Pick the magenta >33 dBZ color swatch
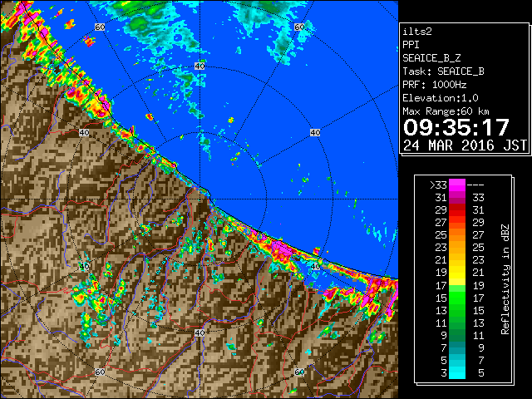Screen dimensions: 532x399 coord(457,185)
